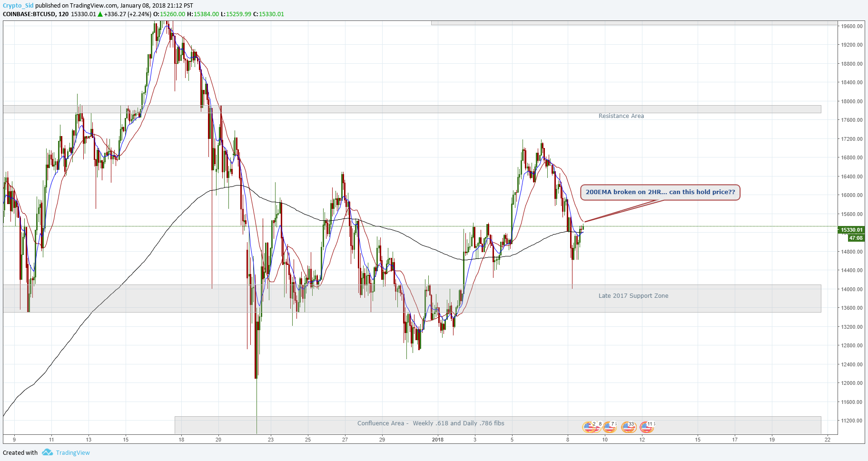Click the low value L:15259.99
Viewport: 868px width, 461px height.
(236, 14)
